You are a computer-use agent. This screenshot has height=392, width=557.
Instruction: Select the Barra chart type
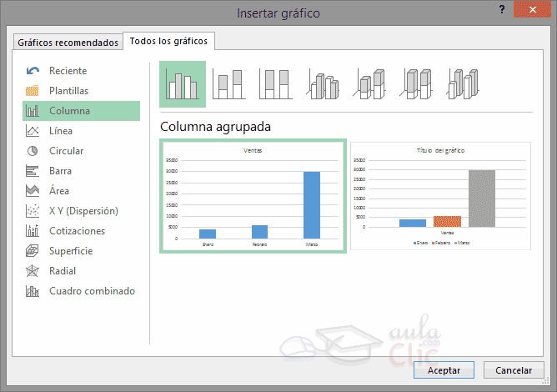click(60, 171)
